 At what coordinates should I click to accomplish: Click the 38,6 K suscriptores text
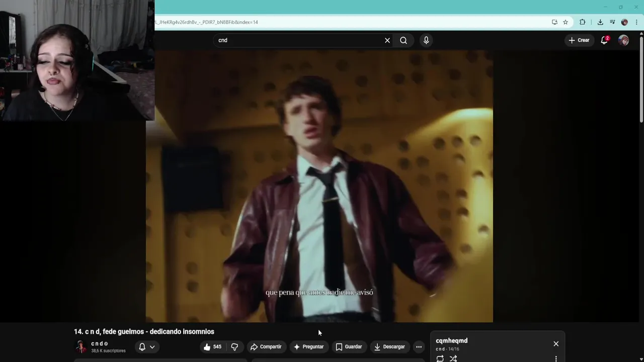(108, 350)
